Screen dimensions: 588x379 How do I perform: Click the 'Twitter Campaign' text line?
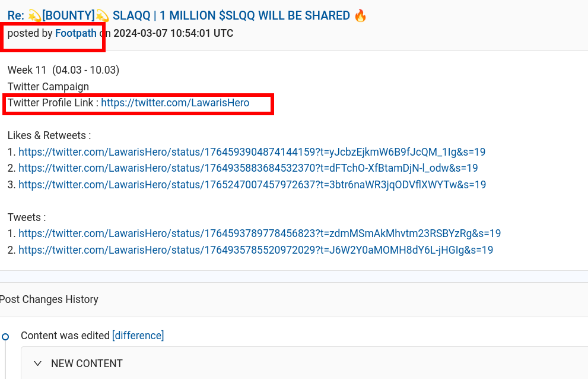coord(49,87)
